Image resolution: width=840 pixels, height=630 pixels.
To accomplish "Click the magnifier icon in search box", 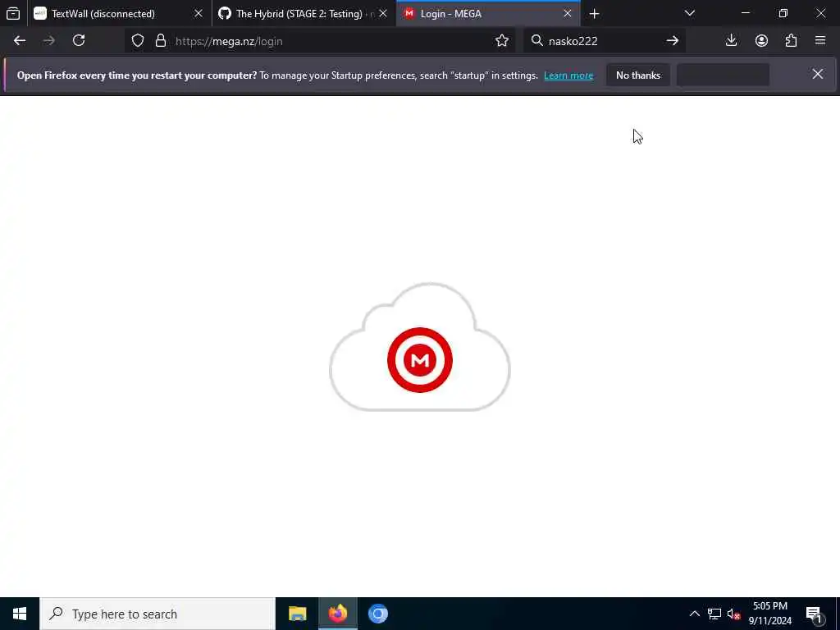I will [x=536, y=40].
